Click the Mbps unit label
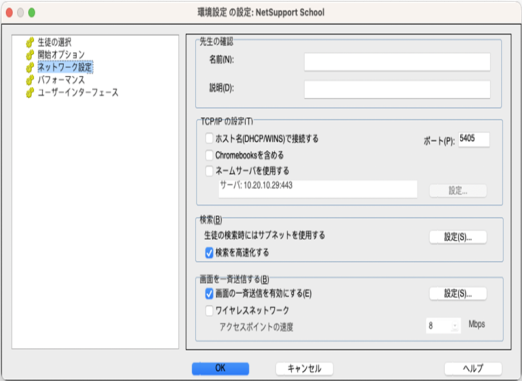 point(477,324)
